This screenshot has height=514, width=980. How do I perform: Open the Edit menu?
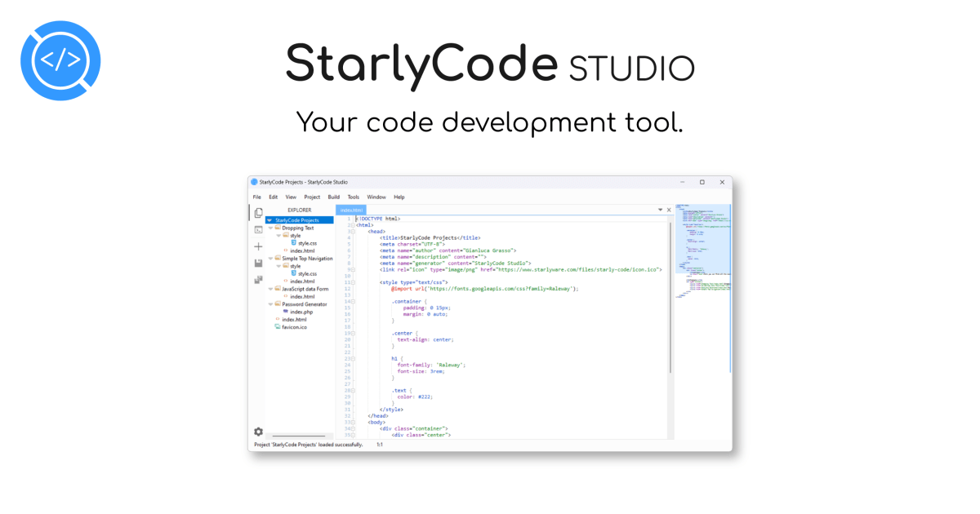point(273,197)
